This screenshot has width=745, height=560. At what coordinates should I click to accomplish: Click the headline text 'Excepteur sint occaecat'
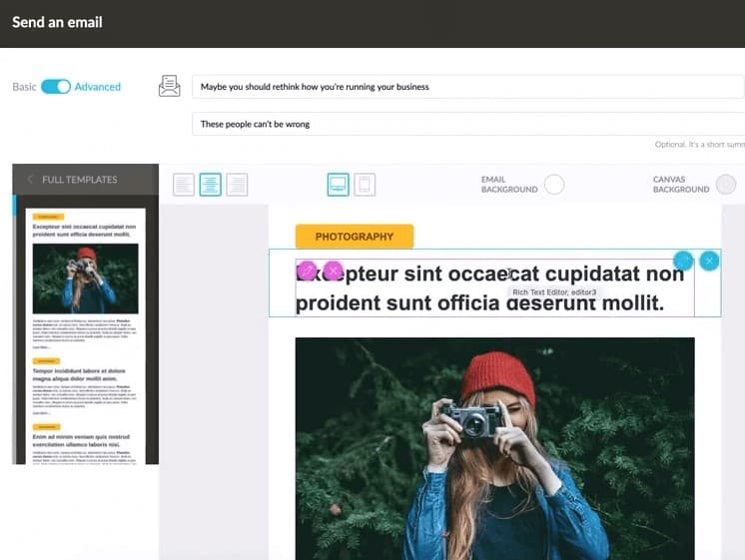416,275
